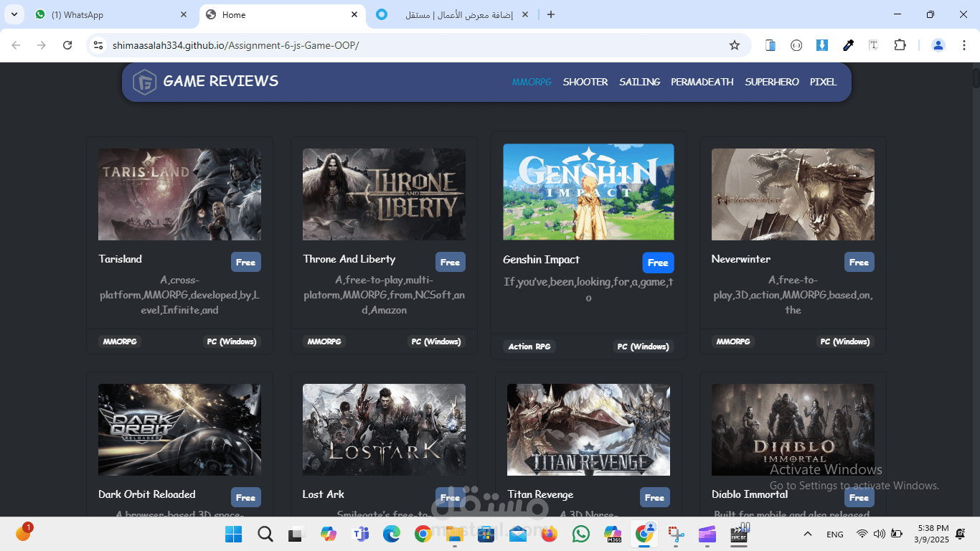Screen dimensions: 980x551
Task: Open the Tarisland game thumbnail
Action: (179, 194)
